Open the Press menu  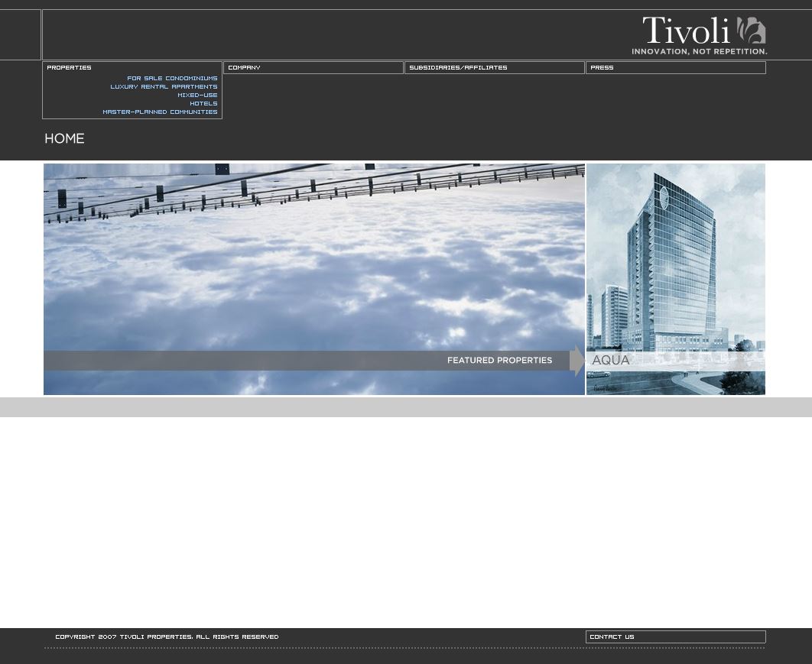click(676, 68)
